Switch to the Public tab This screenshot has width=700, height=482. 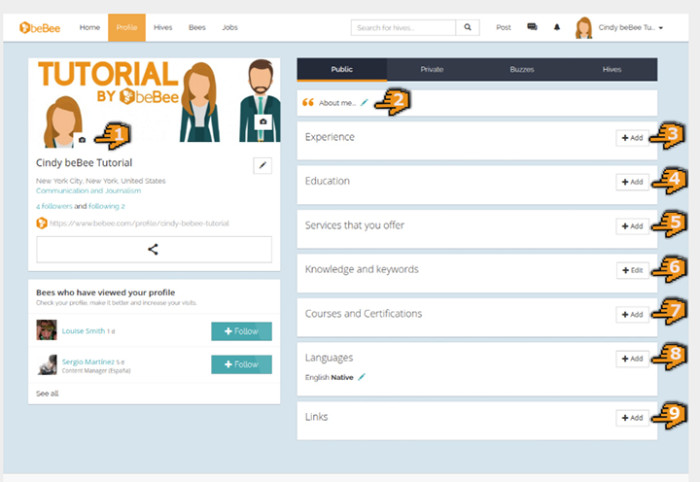pos(342,69)
